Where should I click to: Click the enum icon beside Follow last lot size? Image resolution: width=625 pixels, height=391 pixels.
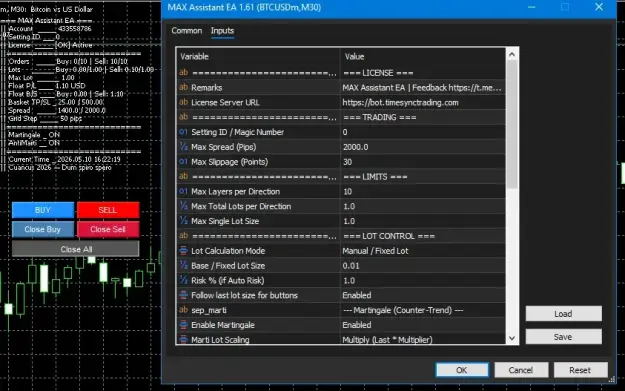coord(183,295)
